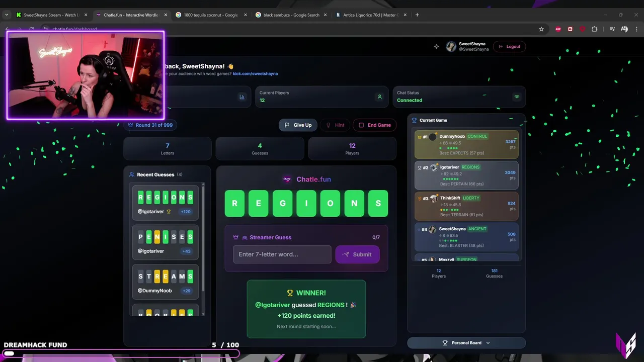Open the media controls playlist icon
Viewport: 644px width, 362px height.
point(612,29)
